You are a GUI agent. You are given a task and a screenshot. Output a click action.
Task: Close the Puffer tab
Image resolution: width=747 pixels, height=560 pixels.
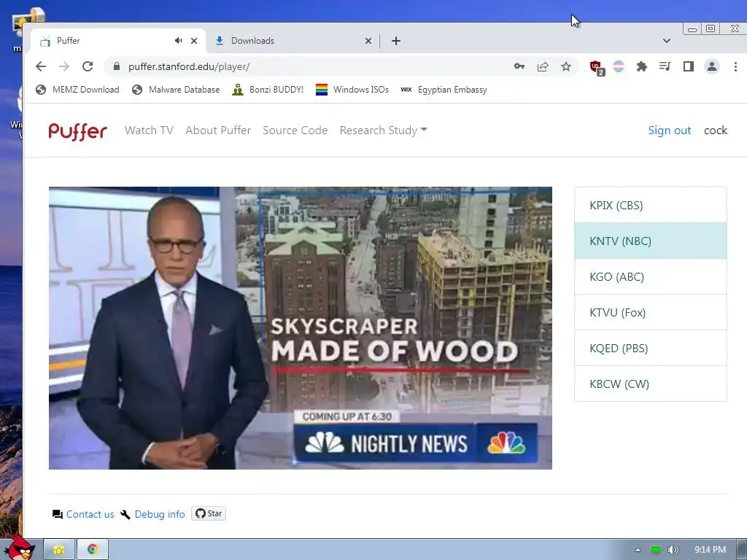[x=194, y=41]
